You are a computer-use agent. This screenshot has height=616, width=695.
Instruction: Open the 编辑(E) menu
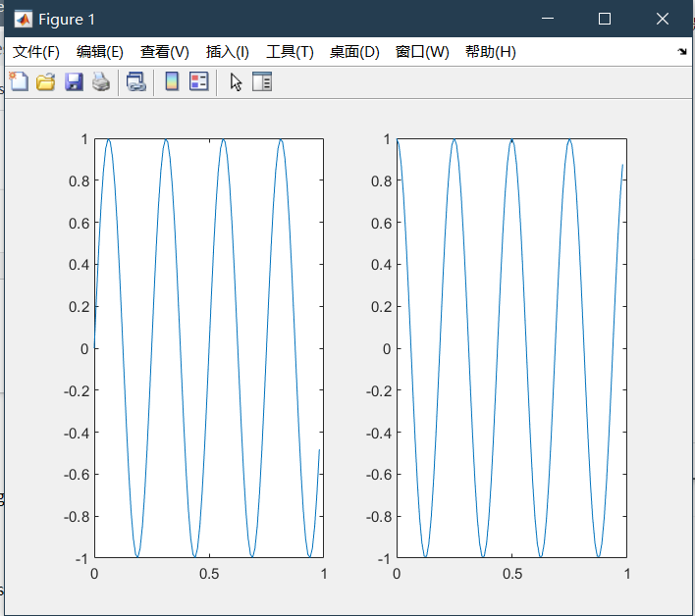[100, 52]
